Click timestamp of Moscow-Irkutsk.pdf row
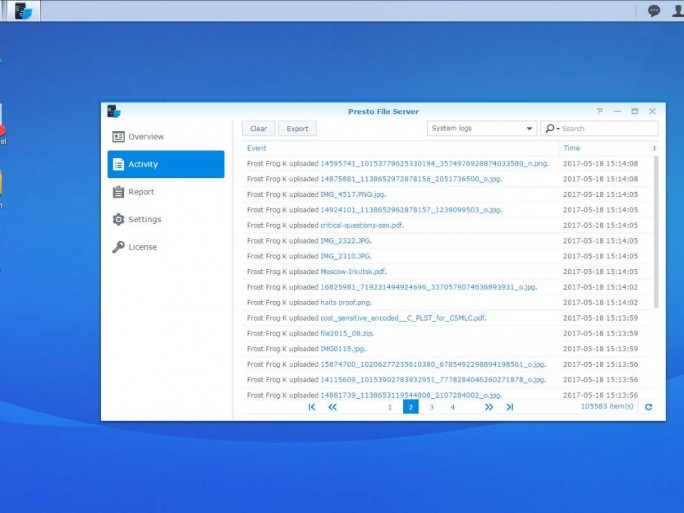Screen dimensions: 684x513 coord(600,271)
